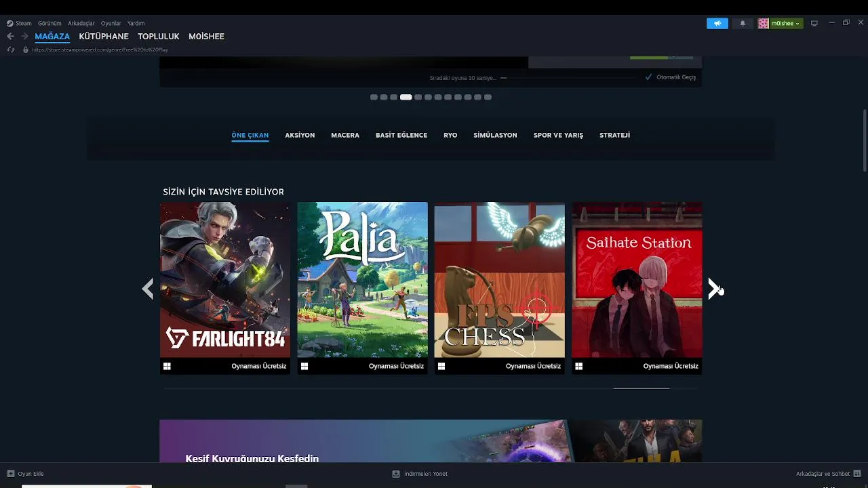The image size is (868, 488).
Task: Open the Oyunlar menu
Action: [111, 23]
